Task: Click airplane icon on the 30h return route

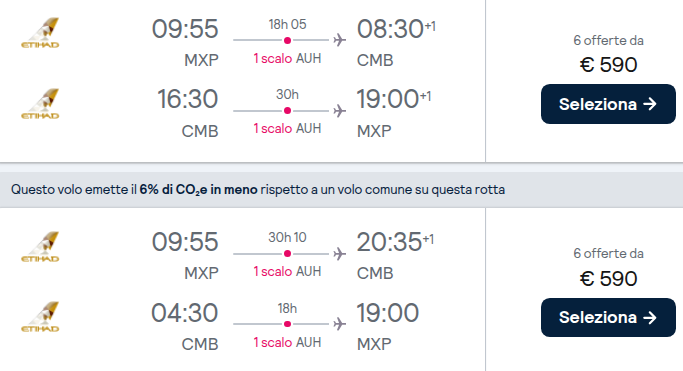Action: click(340, 111)
